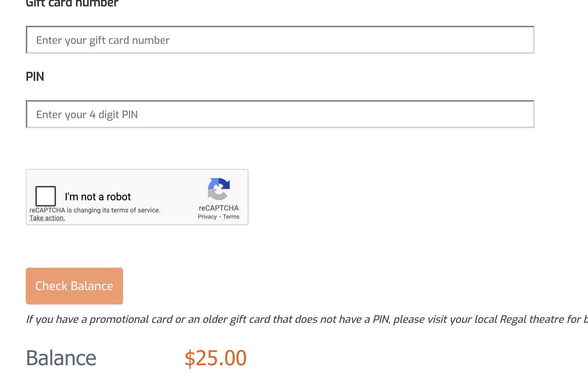
Task: Click the PIN field label
Action: (35, 77)
